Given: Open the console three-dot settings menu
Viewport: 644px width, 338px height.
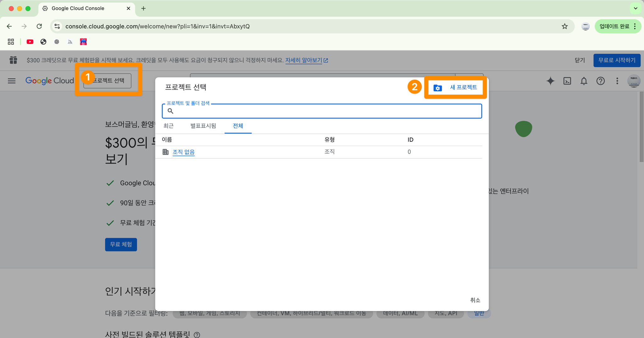Looking at the screenshot, I should (617, 81).
